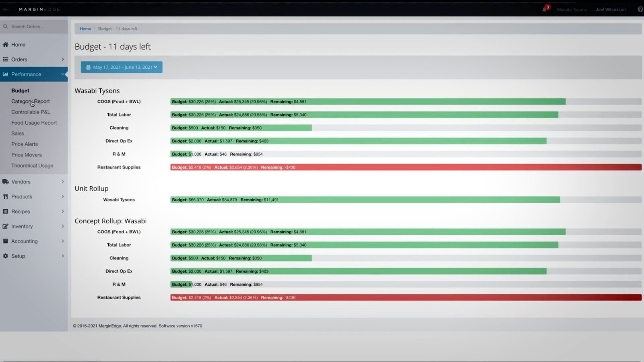
Task: Collapse the Performance section chevron
Action: [63, 74]
